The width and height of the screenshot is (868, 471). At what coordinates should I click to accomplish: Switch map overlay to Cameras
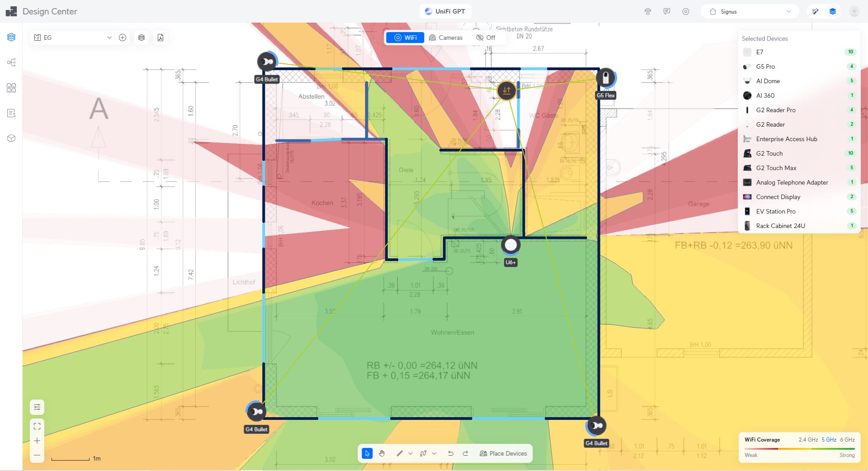tap(446, 38)
